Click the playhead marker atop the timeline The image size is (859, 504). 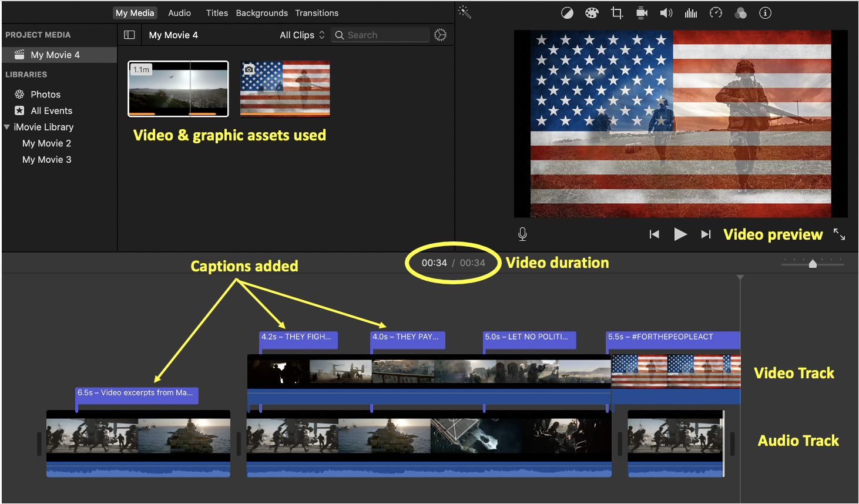[x=740, y=277]
